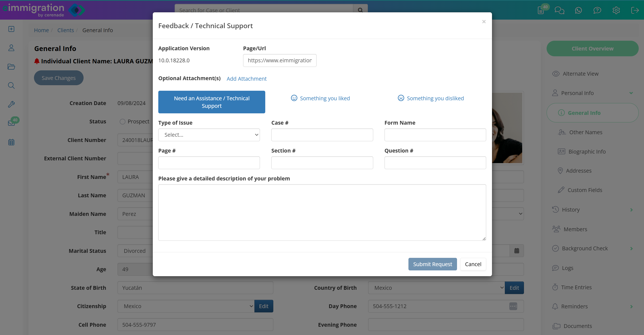Click the WhatsApp icon in header

[578, 10]
